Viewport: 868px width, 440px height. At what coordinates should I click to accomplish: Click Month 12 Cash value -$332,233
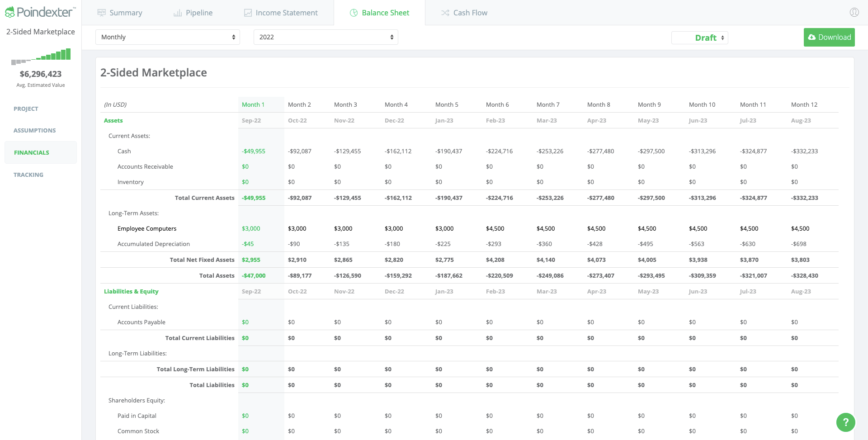coord(805,151)
